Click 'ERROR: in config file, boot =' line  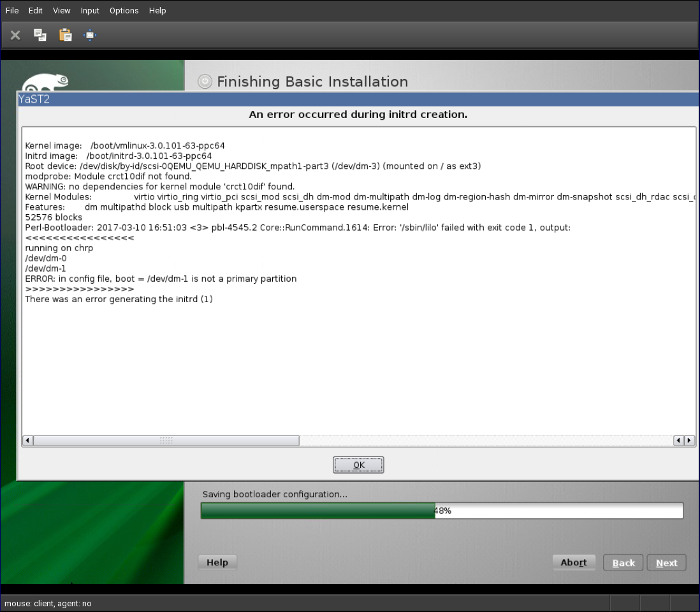[x=161, y=279]
